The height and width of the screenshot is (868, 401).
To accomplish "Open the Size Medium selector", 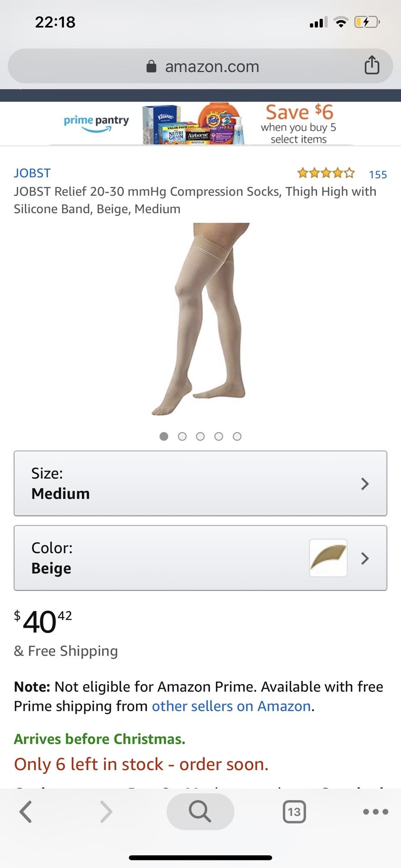I will 200,483.
